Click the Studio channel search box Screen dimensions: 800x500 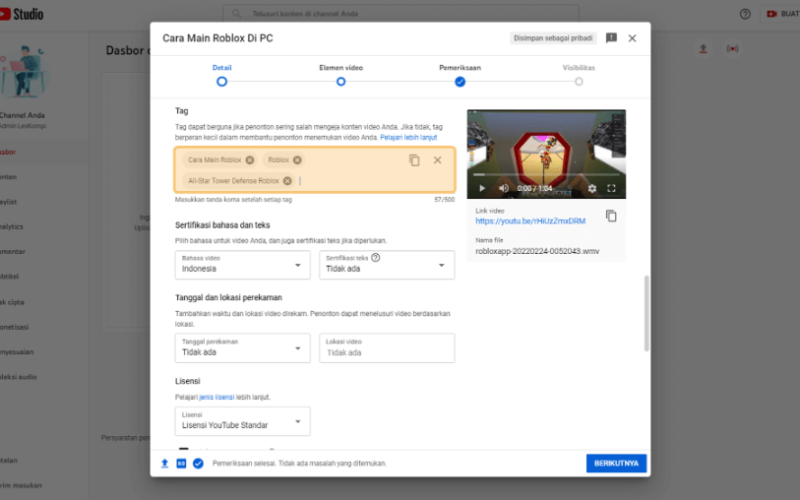401,14
